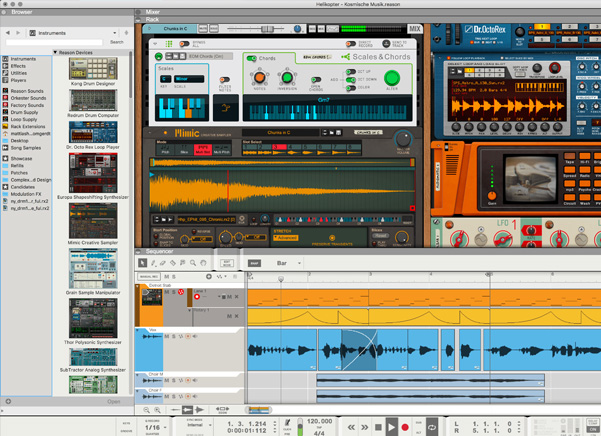This screenshot has width=601, height=436.
Task: Click tempo value 120.000
Action: click(x=319, y=421)
